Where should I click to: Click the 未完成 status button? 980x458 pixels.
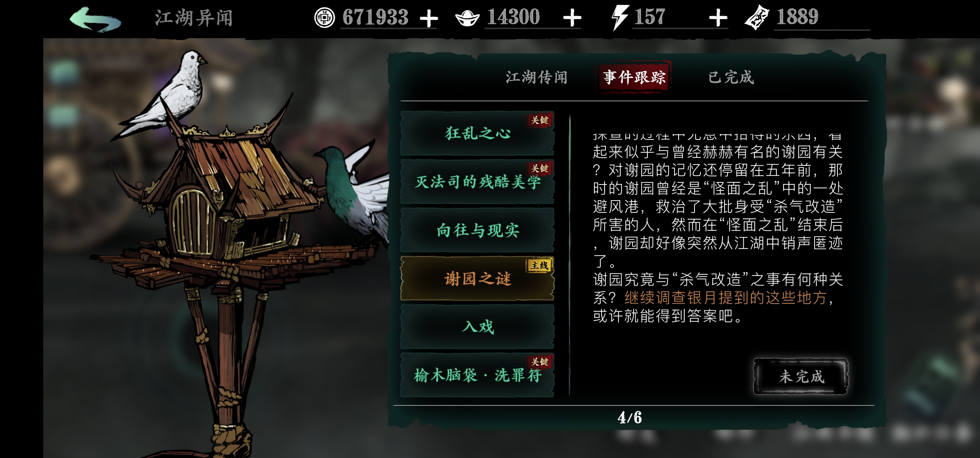[x=801, y=377]
